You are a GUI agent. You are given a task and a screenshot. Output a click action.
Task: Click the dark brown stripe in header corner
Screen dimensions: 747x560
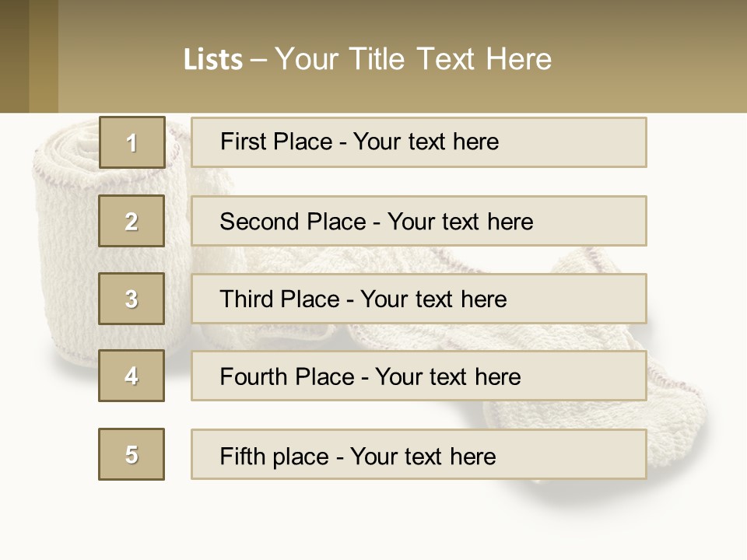pos(14,56)
